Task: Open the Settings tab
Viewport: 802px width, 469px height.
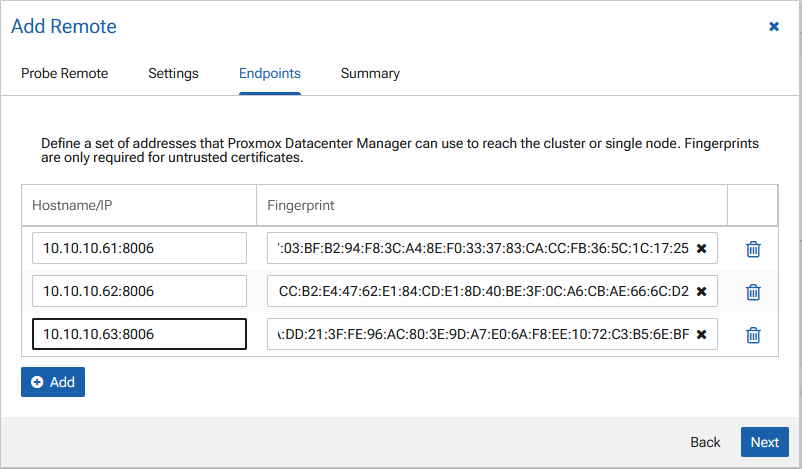Action: 173,73
